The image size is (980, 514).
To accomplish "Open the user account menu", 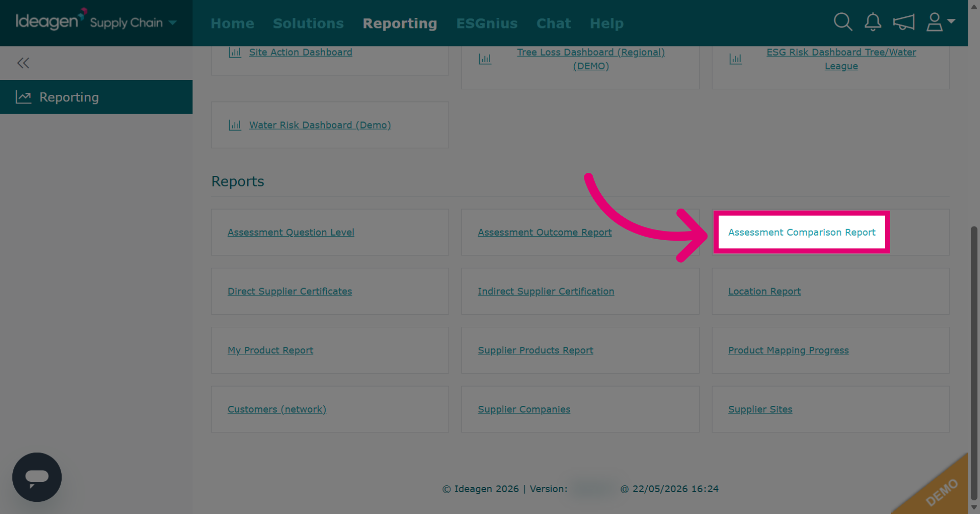I will click(x=940, y=22).
